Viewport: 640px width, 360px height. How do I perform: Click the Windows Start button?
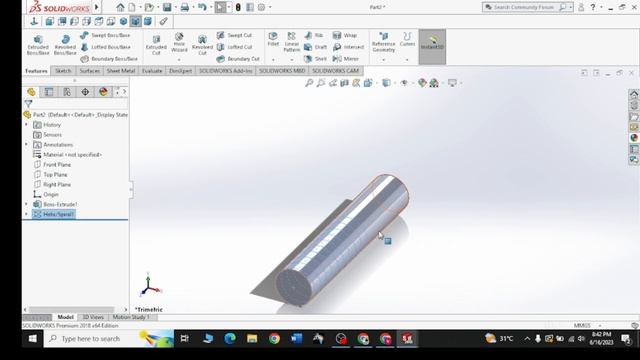pyautogui.click(x=33, y=338)
